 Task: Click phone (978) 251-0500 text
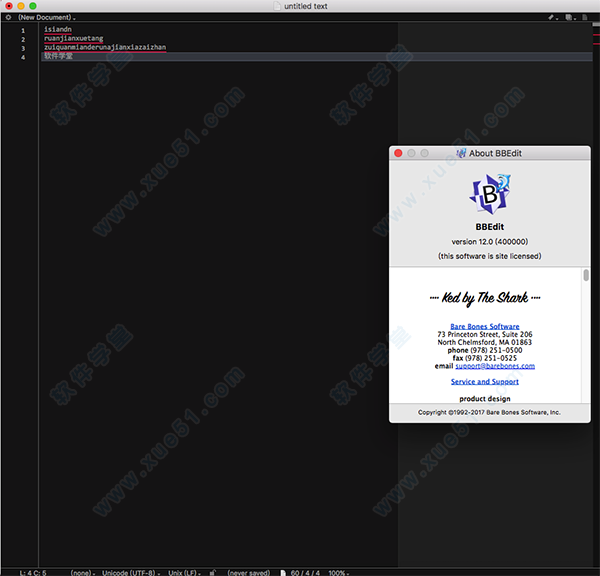click(x=485, y=350)
